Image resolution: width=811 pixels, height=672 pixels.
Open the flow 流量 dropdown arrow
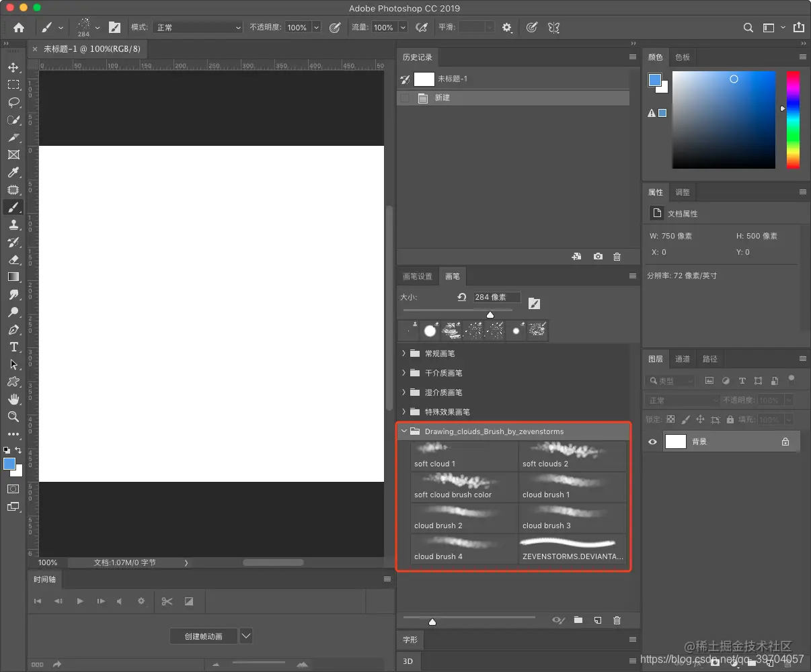tap(403, 28)
